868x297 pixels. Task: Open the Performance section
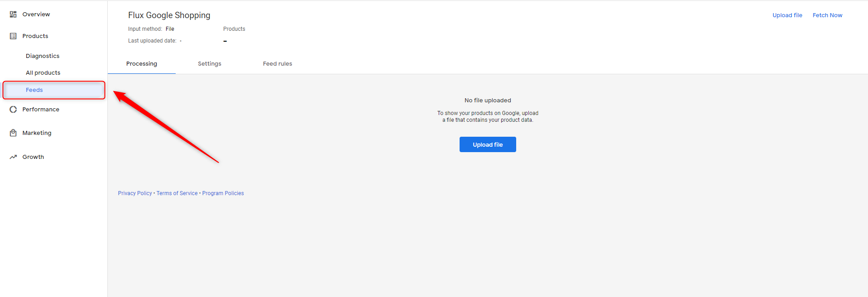click(41, 110)
